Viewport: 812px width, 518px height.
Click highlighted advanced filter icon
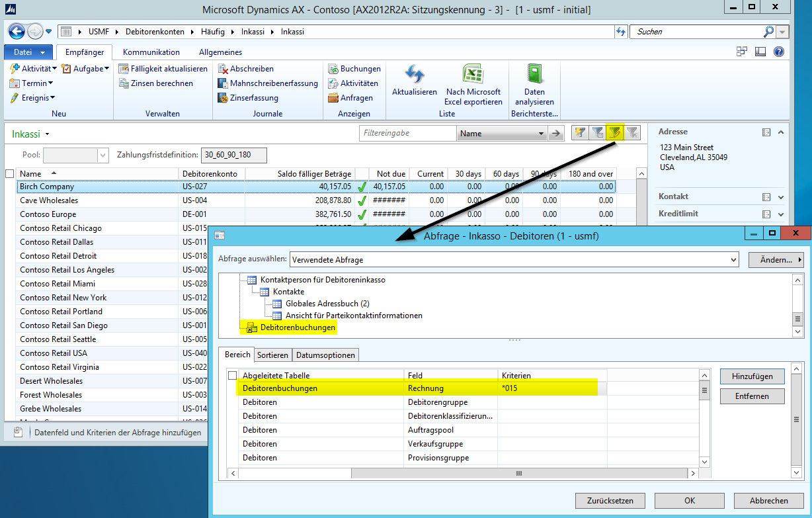coord(615,133)
